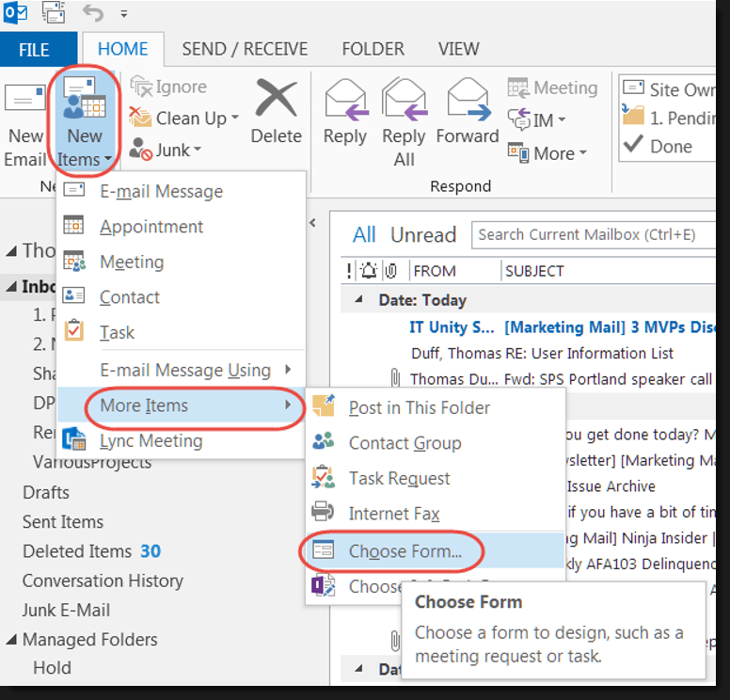This screenshot has height=700, width=730.
Task: Select Contact Group in submenu
Action: (x=435, y=443)
